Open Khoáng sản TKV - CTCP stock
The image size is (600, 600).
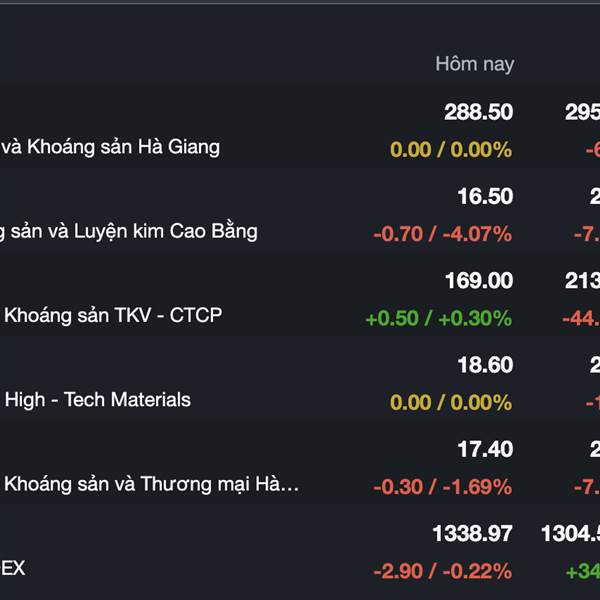click(x=113, y=316)
